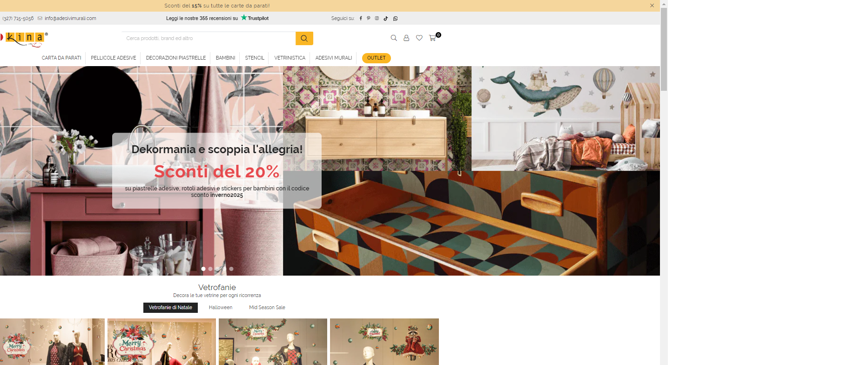Click the header magnifier icon beside account
This screenshot has width=868, height=365.
pos(394,38)
